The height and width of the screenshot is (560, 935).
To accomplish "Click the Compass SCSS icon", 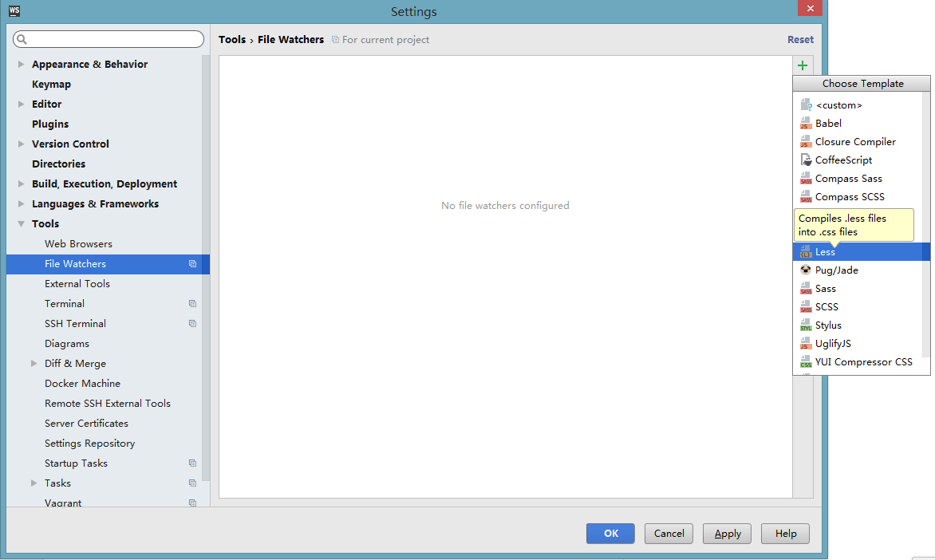I will (x=806, y=197).
